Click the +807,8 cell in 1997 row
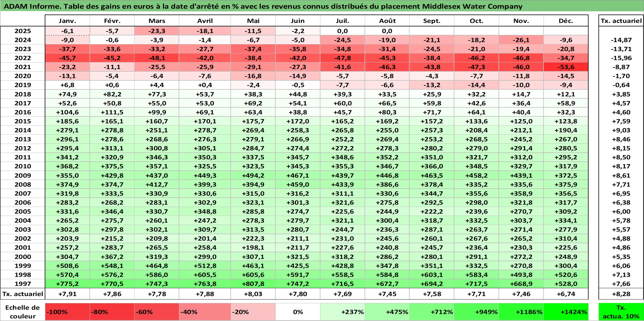Viewport: 644px width, 321px height. tap(253, 284)
